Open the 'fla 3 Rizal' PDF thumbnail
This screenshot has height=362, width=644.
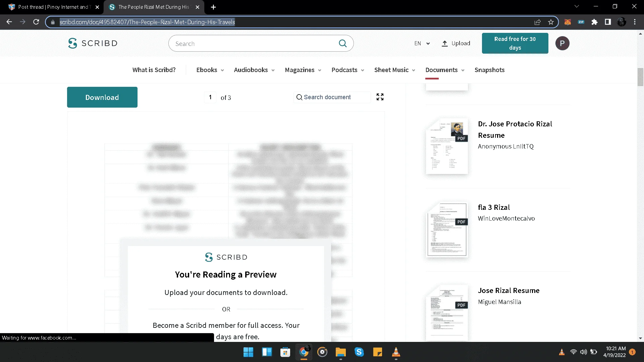(x=447, y=230)
